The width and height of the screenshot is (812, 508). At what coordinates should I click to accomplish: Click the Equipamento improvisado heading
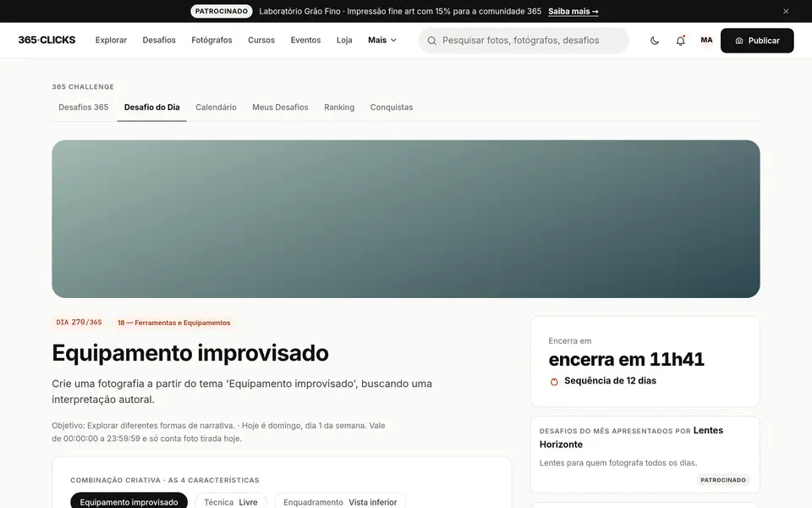coord(190,353)
